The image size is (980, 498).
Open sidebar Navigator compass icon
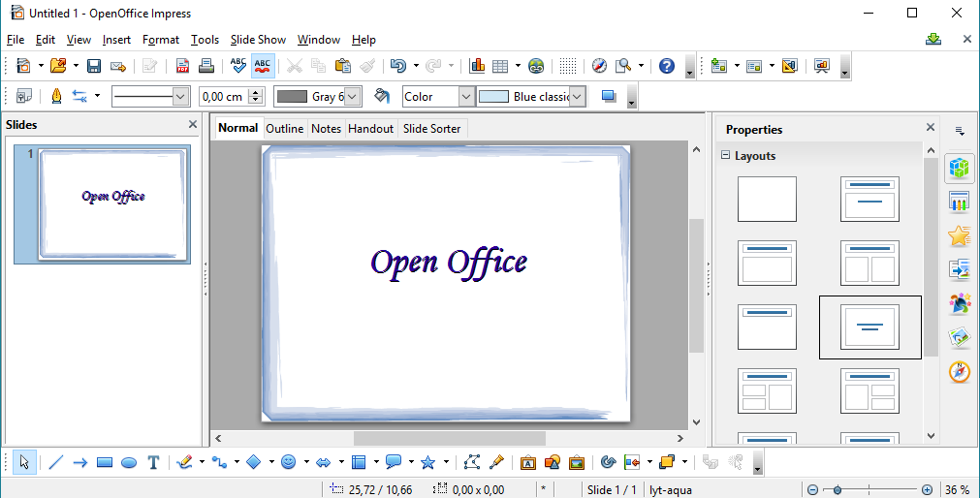coord(959,372)
